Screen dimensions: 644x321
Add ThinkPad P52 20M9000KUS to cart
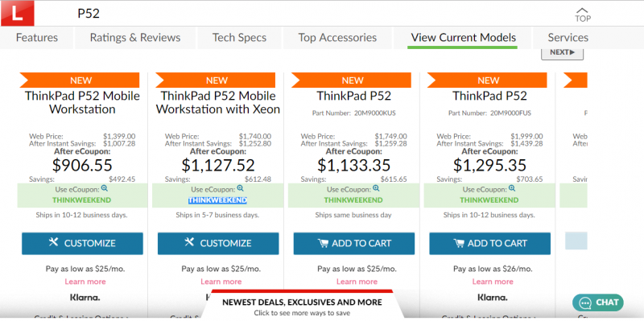[354, 244]
